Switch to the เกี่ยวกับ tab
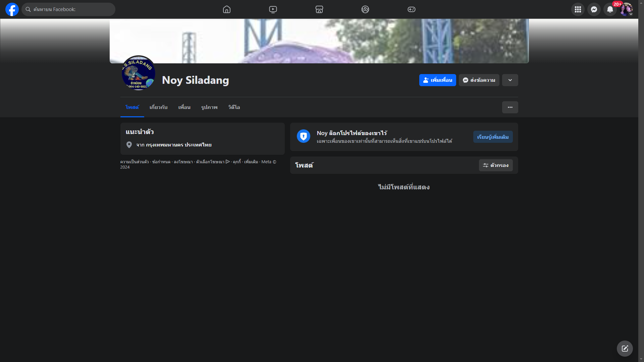This screenshot has height=362, width=644. (158, 107)
